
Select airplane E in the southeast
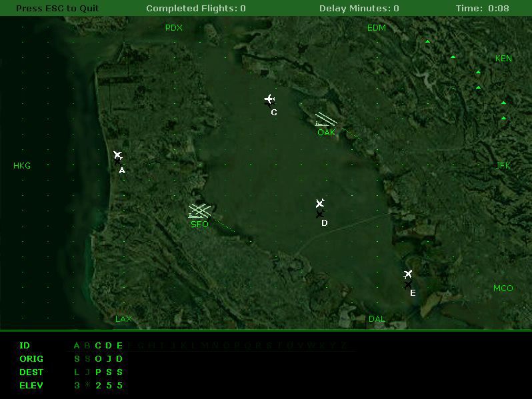pyautogui.click(x=408, y=274)
